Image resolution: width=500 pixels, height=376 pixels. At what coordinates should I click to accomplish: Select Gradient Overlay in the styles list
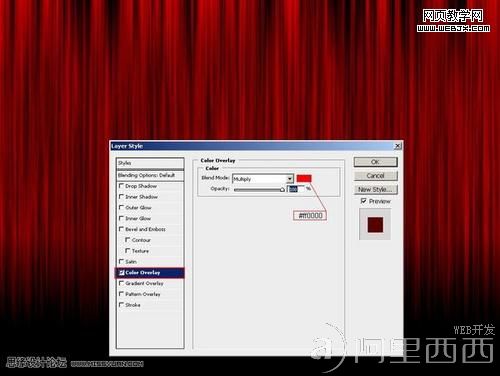pyautogui.click(x=150, y=283)
